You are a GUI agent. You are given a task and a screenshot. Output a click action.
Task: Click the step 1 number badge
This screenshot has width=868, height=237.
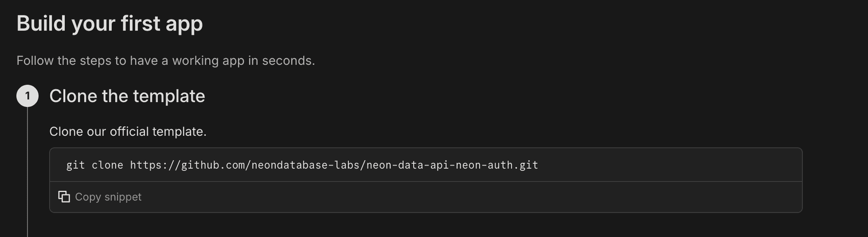pos(28,96)
